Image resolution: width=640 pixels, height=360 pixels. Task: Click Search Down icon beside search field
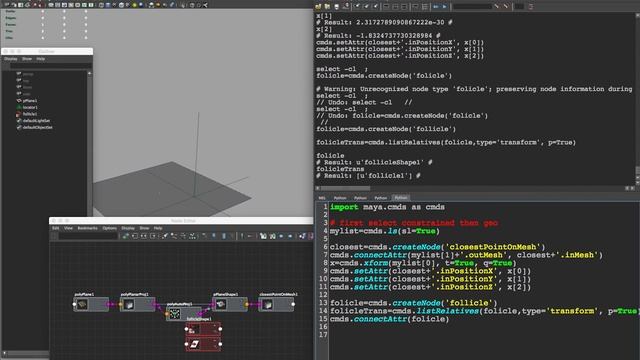(x=496, y=7)
